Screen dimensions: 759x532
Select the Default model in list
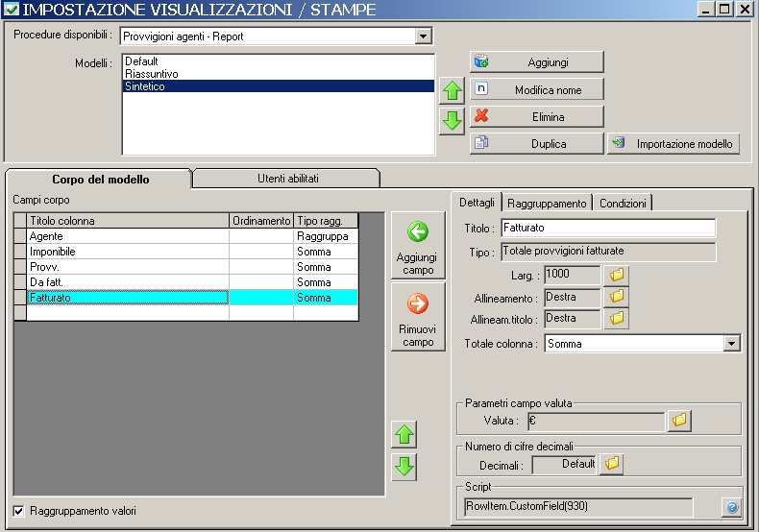(279, 60)
